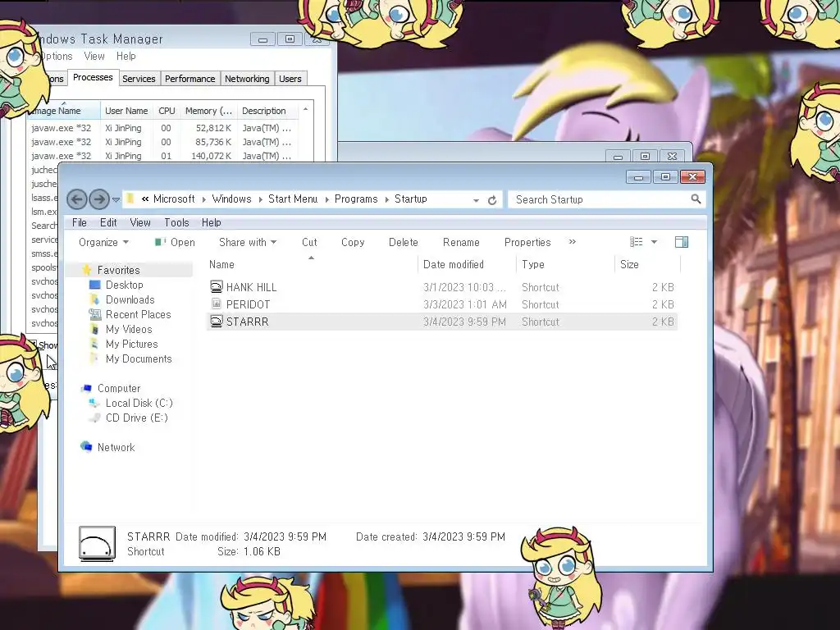The width and height of the screenshot is (840, 630).
Task: Open Local Disk (C:)
Action: tap(139, 403)
